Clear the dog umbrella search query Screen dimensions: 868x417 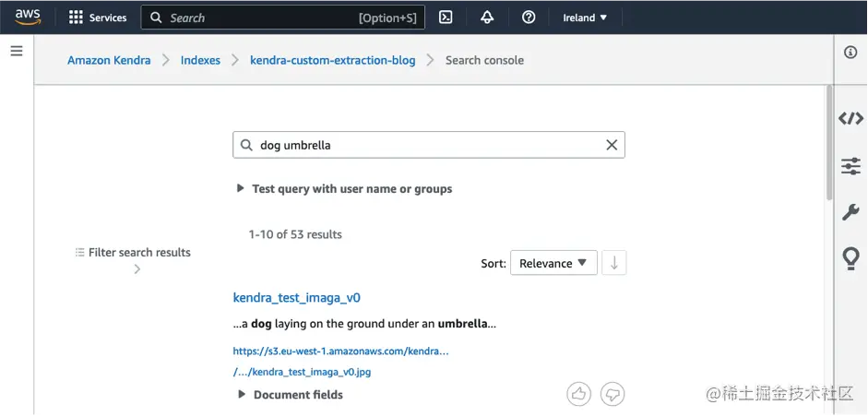pyautogui.click(x=612, y=145)
